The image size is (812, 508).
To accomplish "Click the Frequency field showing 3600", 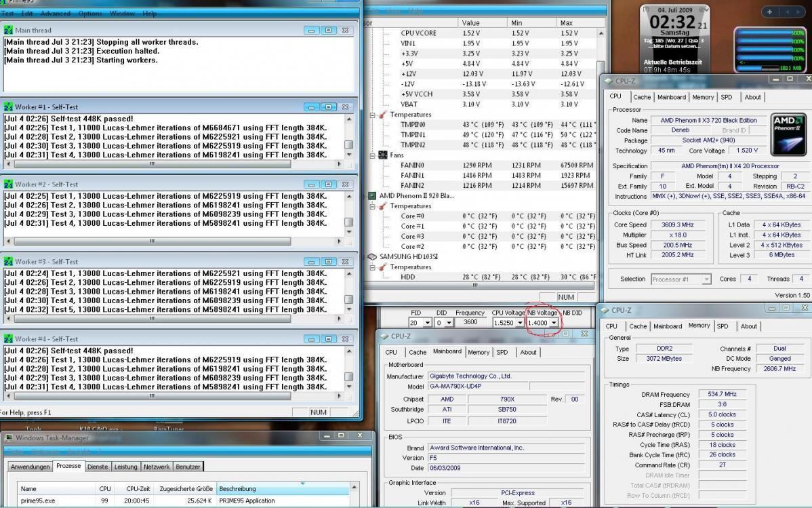I will (471, 322).
